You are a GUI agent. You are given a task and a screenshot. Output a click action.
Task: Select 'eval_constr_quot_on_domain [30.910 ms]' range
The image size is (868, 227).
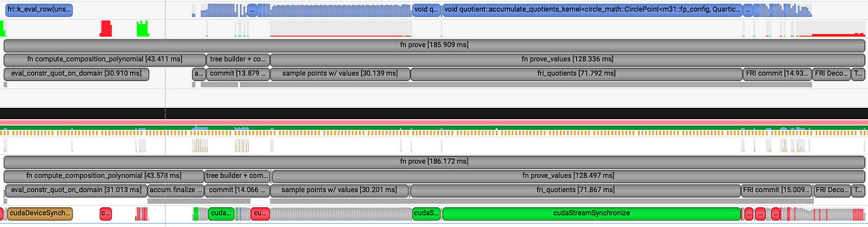click(x=76, y=74)
